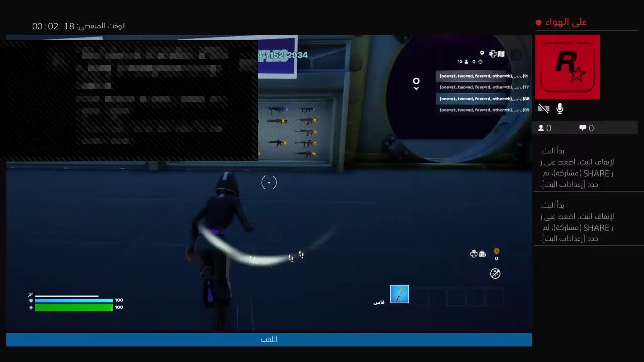644x362 pixels.
Task: Click the center aiming reticle
Action: pyautogui.click(x=269, y=183)
